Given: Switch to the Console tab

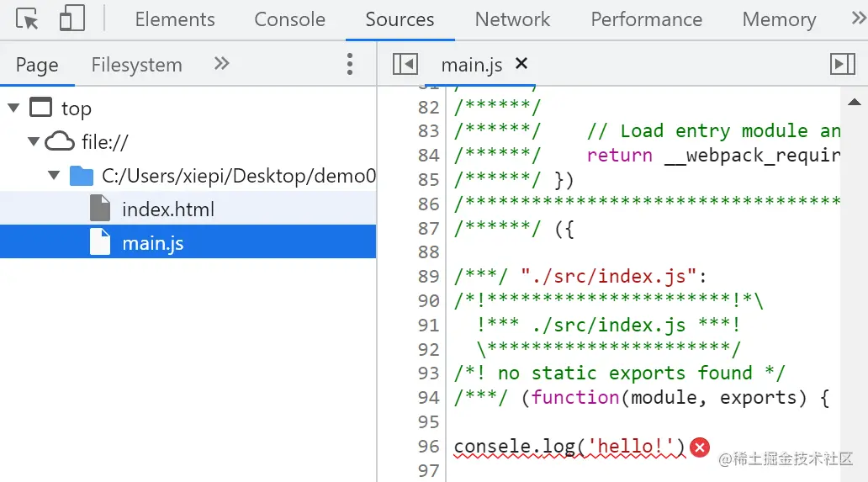Looking at the screenshot, I should coord(289,19).
